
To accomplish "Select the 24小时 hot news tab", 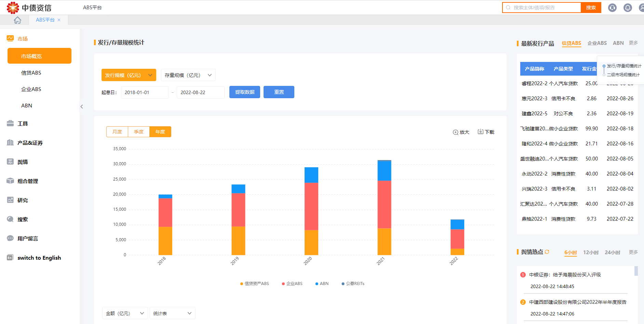I will point(612,252).
